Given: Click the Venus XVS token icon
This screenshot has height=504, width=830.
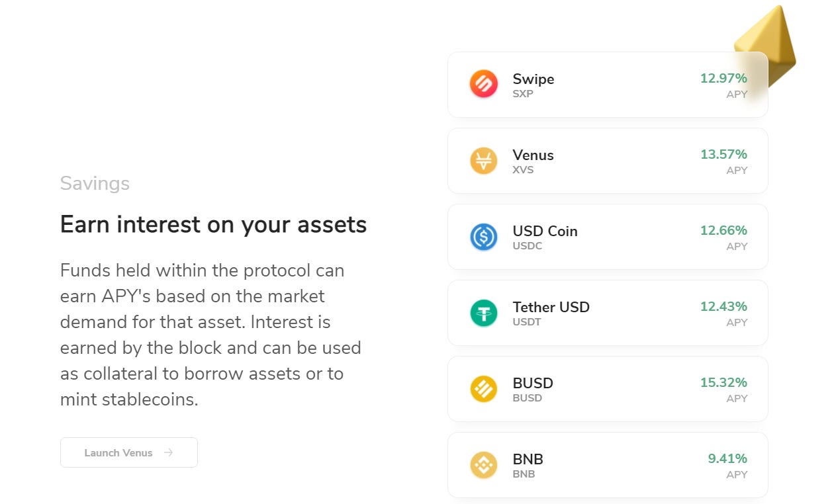Looking at the screenshot, I should click(x=483, y=161).
